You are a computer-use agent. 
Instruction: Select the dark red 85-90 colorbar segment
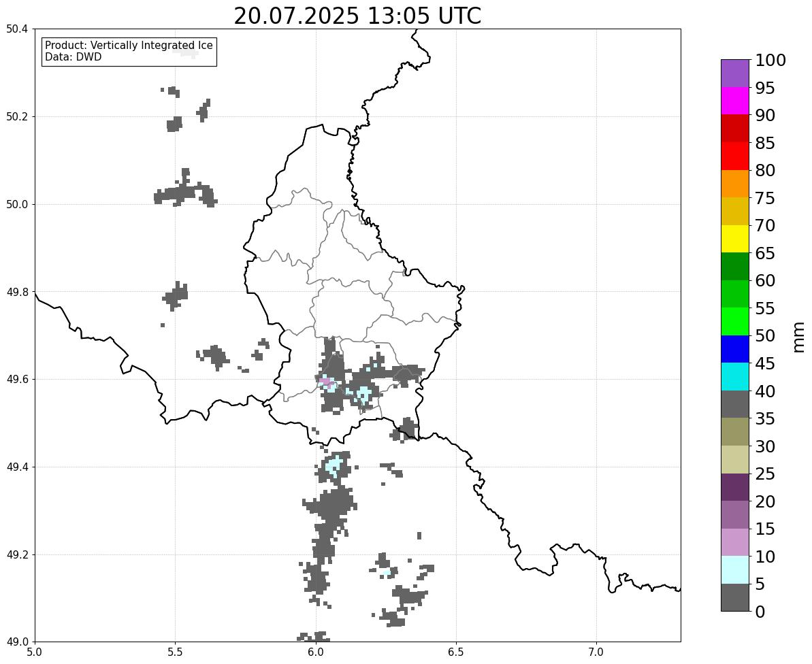coord(735,129)
